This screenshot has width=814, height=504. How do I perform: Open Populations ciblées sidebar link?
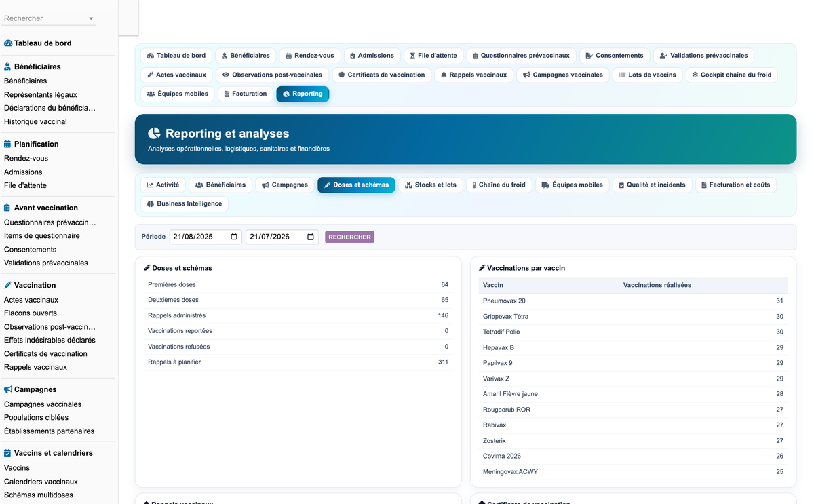[x=36, y=417]
